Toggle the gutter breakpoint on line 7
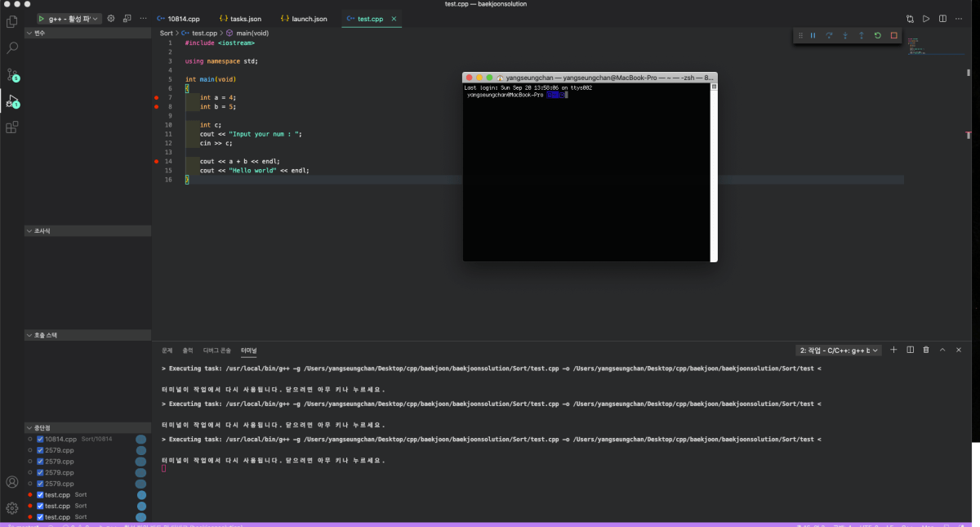Image resolution: width=980 pixels, height=527 pixels. pos(156,97)
